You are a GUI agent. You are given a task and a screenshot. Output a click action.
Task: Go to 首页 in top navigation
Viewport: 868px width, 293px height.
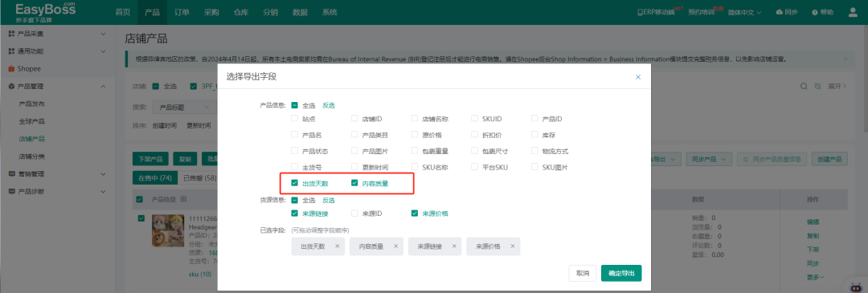tap(123, 12)
